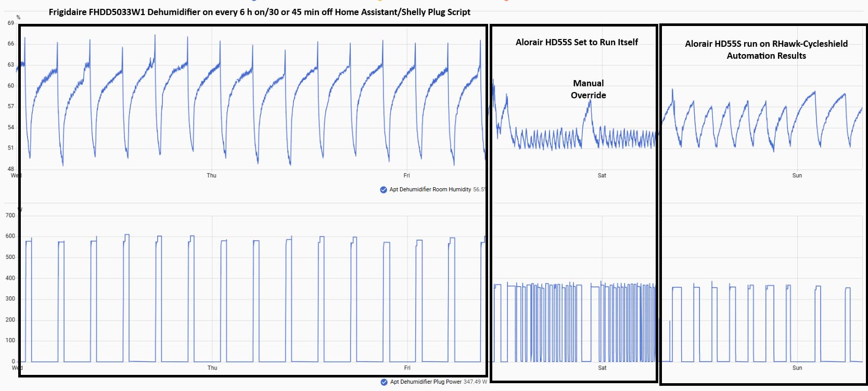Select the Fri marker on the power chart axis
The image size is (868, 391).
click(x=407, y=368)
